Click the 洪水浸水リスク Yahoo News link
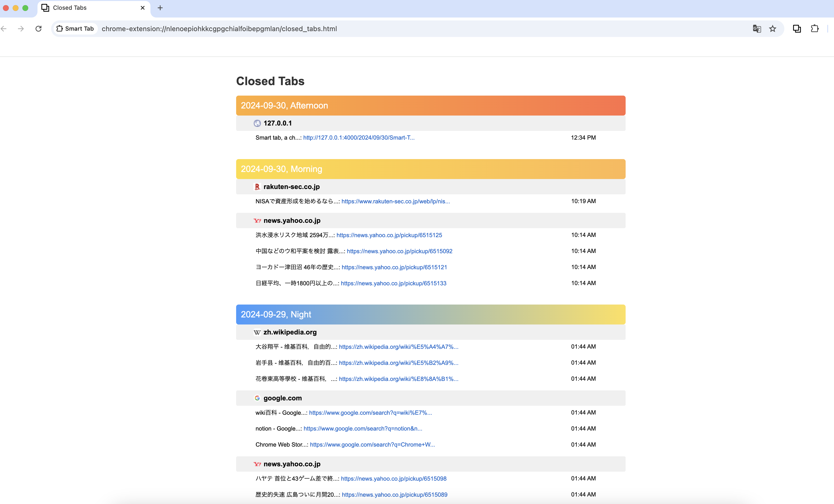This screenshot has width=834, height=504. 389,235
